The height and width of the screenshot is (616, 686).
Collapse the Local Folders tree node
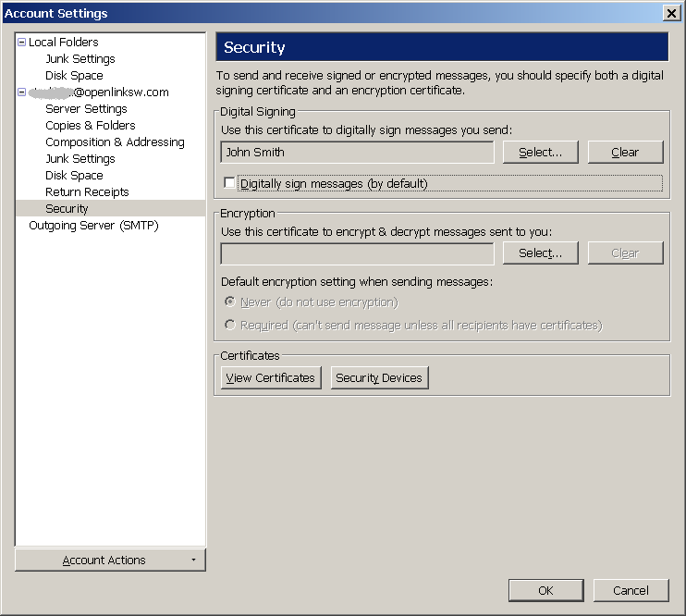pos(21,43)
